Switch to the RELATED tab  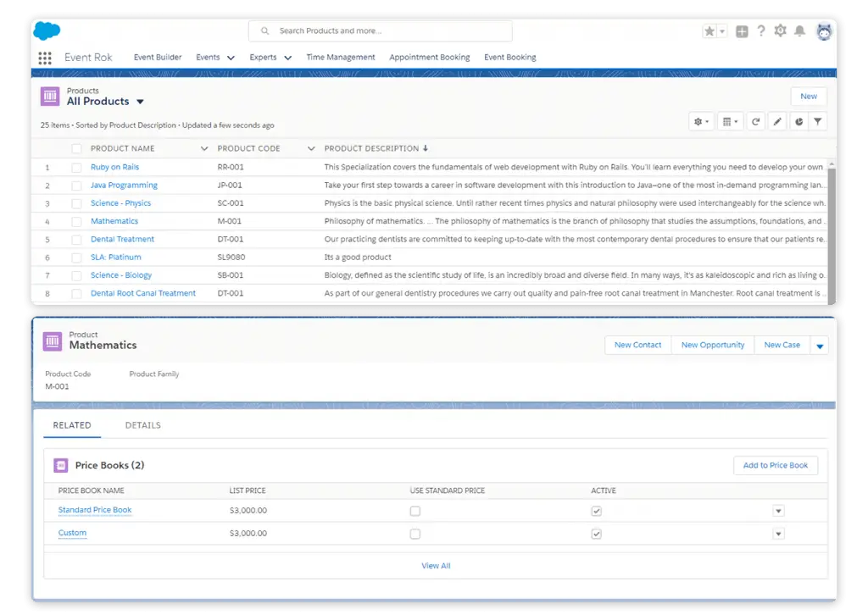click(x=72, y=425)
